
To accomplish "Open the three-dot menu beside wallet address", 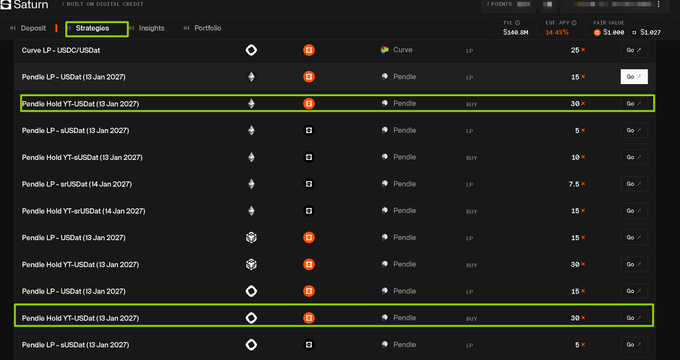I will coord(658,4).
